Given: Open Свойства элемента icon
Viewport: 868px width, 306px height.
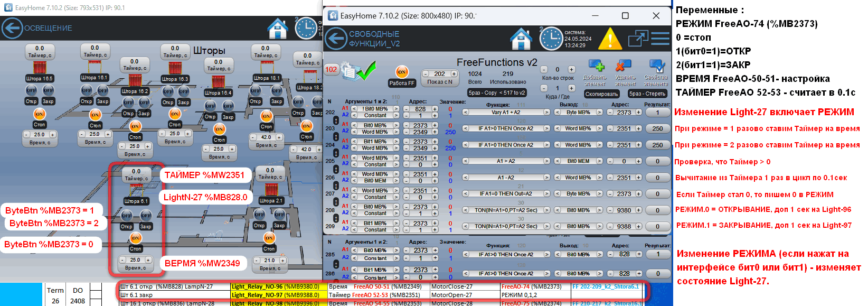Looking at the screenshot, I should (x=656, y=67).
